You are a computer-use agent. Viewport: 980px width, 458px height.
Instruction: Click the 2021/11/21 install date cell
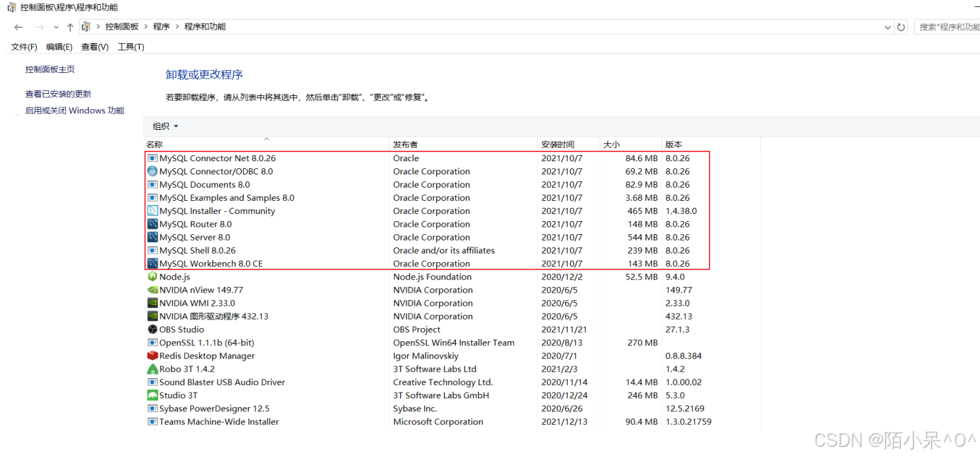tap(564, 330)
